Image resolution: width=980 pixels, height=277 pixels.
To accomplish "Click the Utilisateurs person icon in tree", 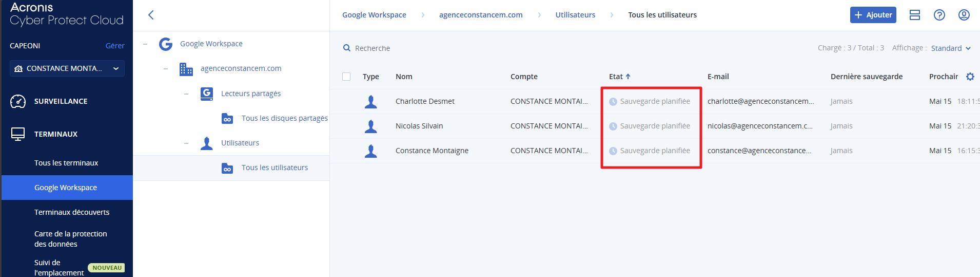I will 207,143.
